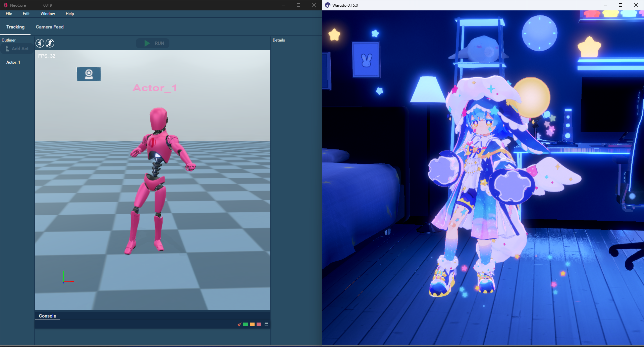The width and height of the screenshot is (644, 347).
Task: Click the RUN button to start tracking
Action: coord(153,43)
